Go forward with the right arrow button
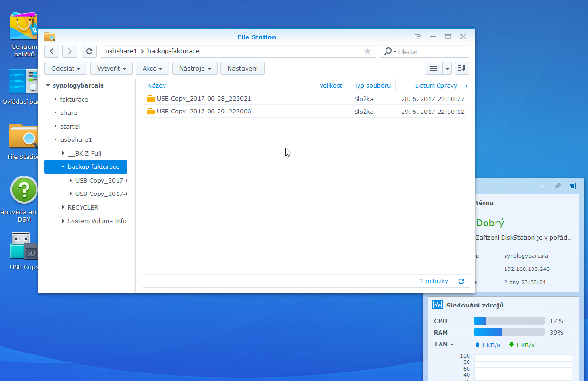 (x=70, y=51)
